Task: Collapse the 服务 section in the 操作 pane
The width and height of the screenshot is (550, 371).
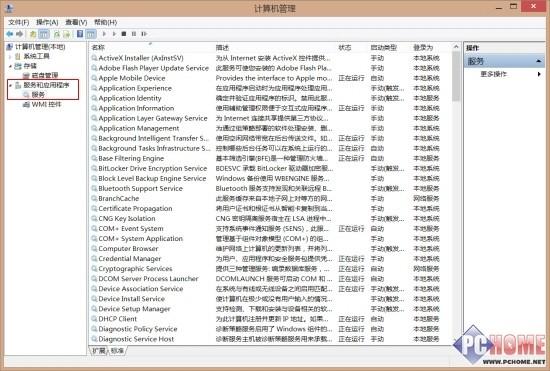Action: (x=538, y=61)
